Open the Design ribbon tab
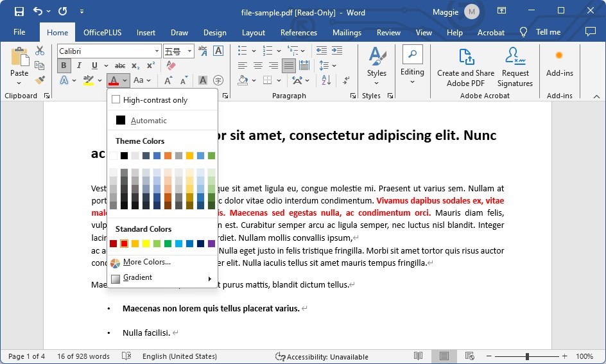The width and height of the screenshot is (606, 364). (x=214, y=33)
